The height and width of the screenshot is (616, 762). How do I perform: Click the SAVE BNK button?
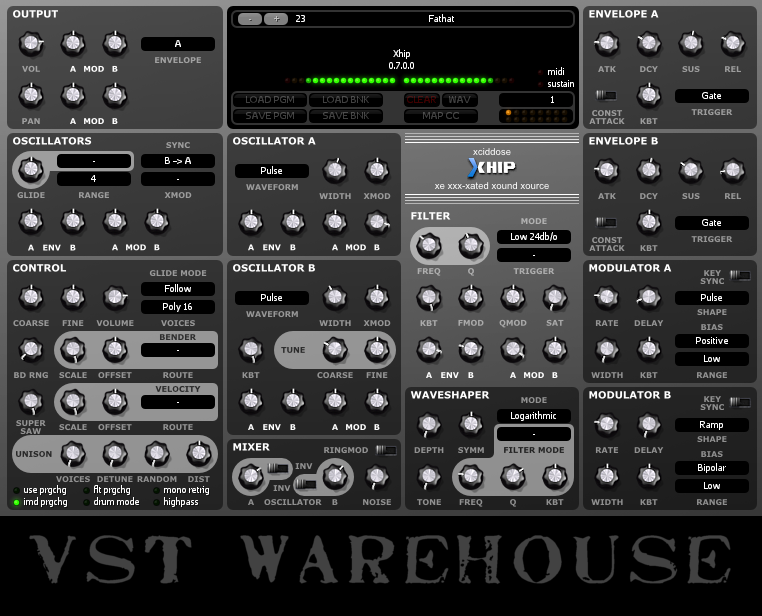click(x=346, y=116)
